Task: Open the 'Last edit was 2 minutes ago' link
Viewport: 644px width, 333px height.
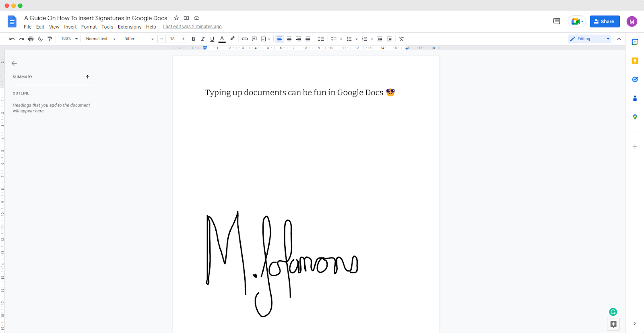Action: (192, 27)
